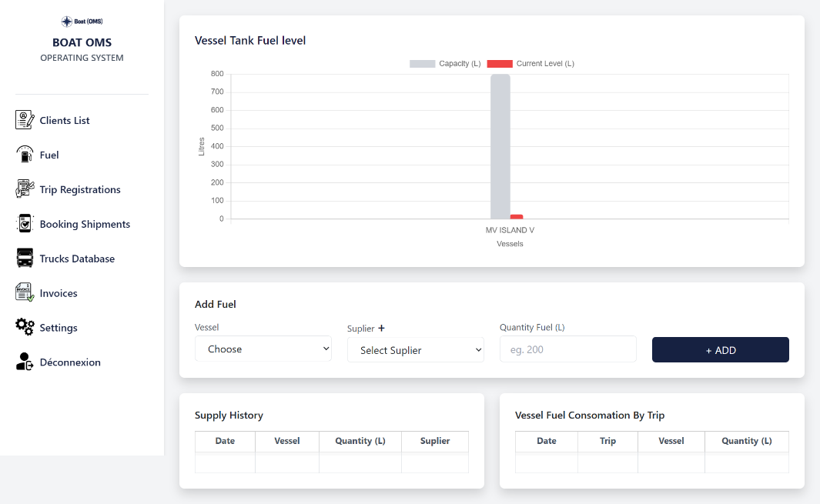Expand the Select Suplier dropdown
The height and width of the screenshot is (504, 820).
pyautogui.click(x=415, y=350)
